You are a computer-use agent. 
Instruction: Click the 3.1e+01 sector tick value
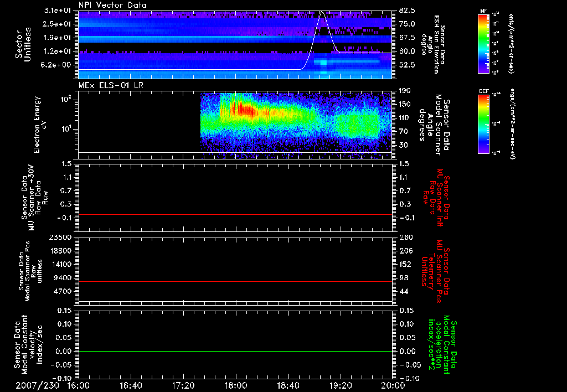point(58,11)
